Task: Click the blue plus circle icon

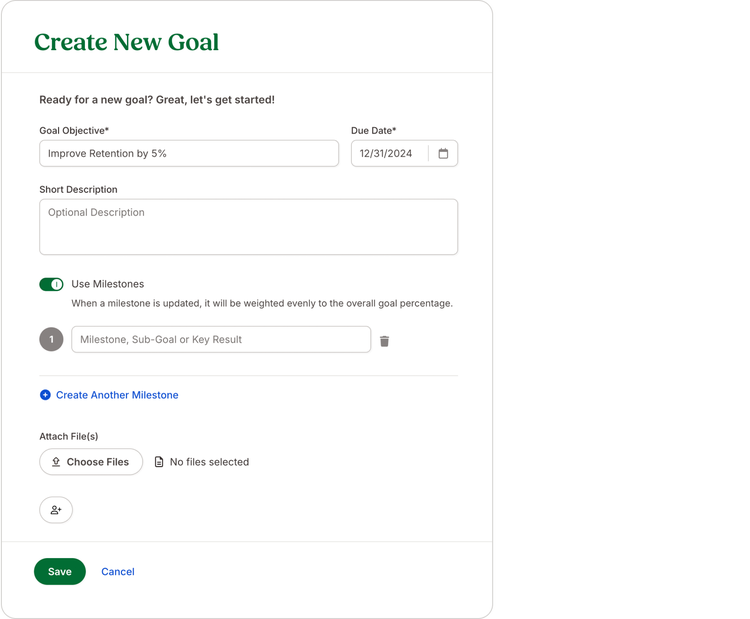Action: [45, 395]
